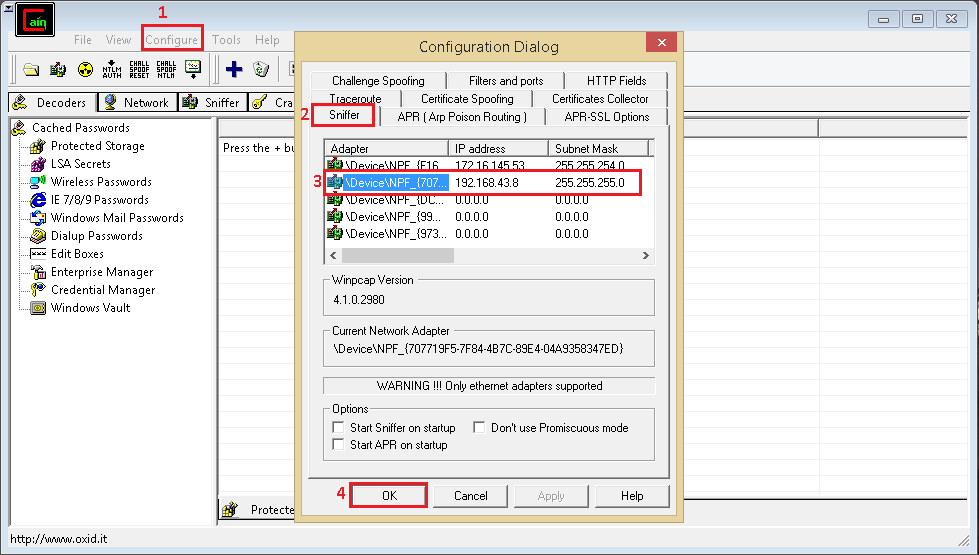Screen dimensions: 979x555
Task: Open the Help menu
Action: [267, 40]
